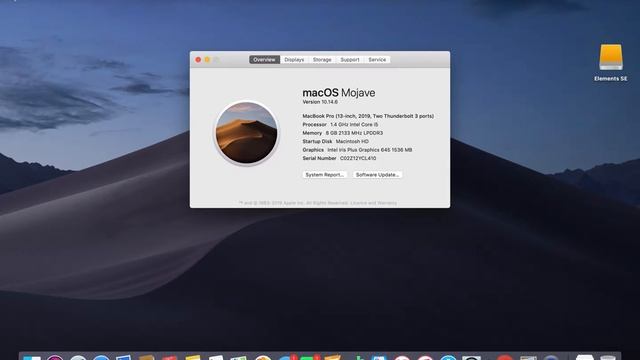The width and height of the screenshot is (640, 360).
Task: Click the Software Update... button
Action: pyautogui.click(x=377, y=175)
